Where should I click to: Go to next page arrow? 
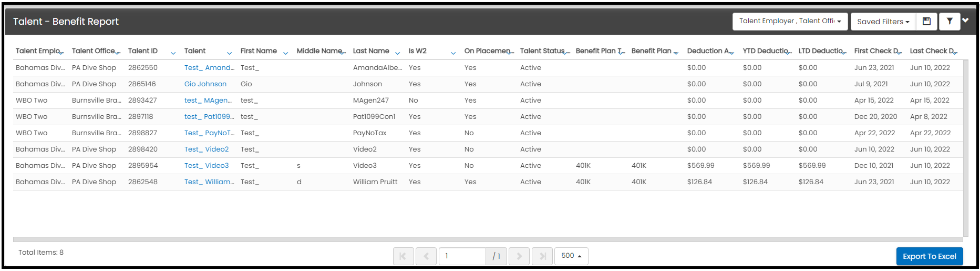[x=519, y=256]
